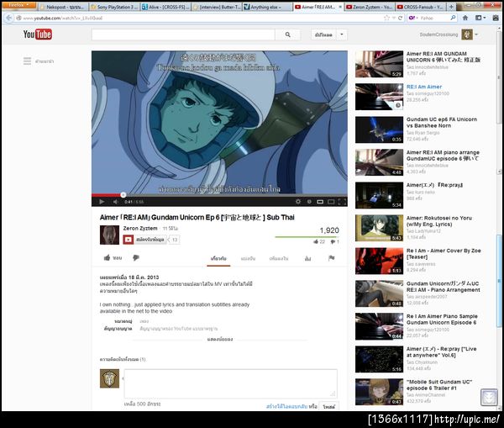The image size is (504, 428).
Task: Click the YouTube search magnifier button
Action: click(287, 34)
